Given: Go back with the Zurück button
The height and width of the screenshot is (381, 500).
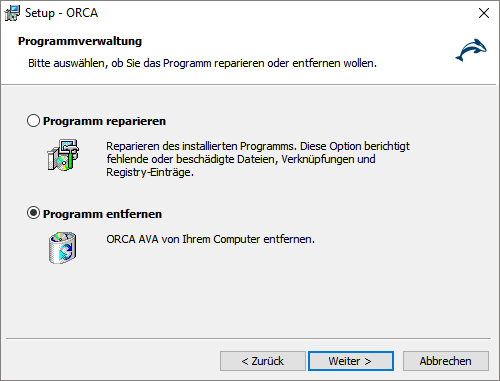Looking at the screenshot, I should 263,361.
